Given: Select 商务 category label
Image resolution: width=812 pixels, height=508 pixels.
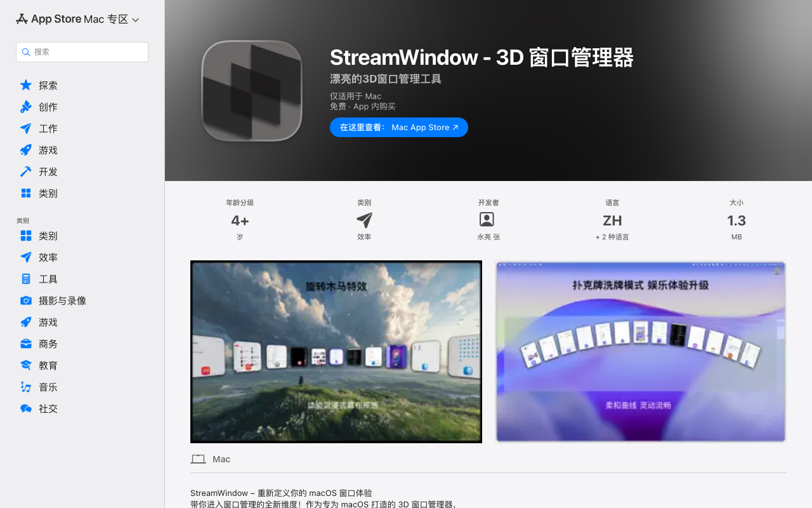Looking at the screenshot, I should click(x=48, y=344).
